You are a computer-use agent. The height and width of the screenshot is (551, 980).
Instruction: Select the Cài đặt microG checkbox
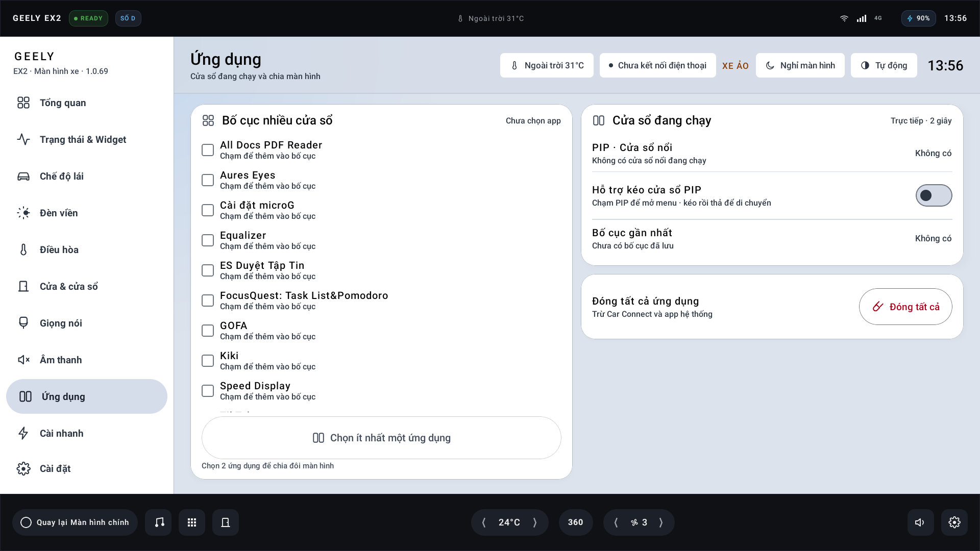(x=208, y=210)
